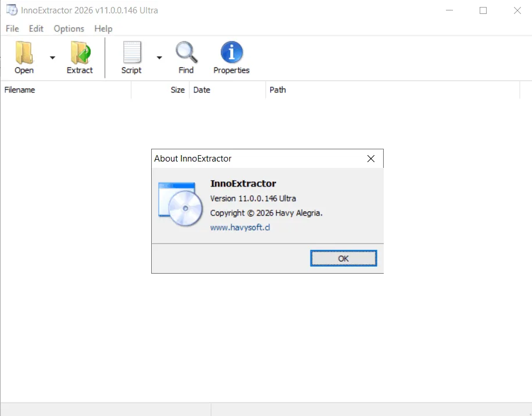Open the Help menu
This screenshot has width=532, height=416.
coord(103,28)
